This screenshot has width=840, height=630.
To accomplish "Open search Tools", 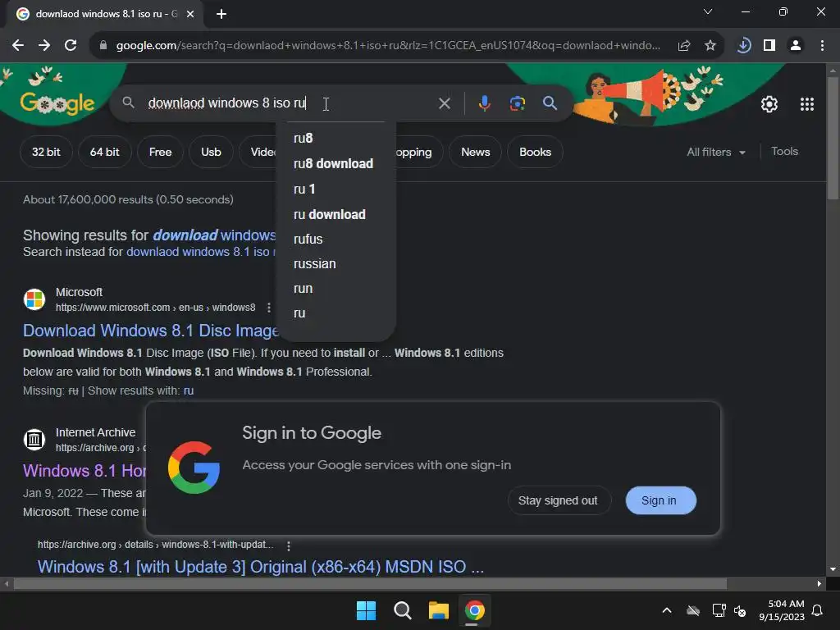I will point(784,152).
